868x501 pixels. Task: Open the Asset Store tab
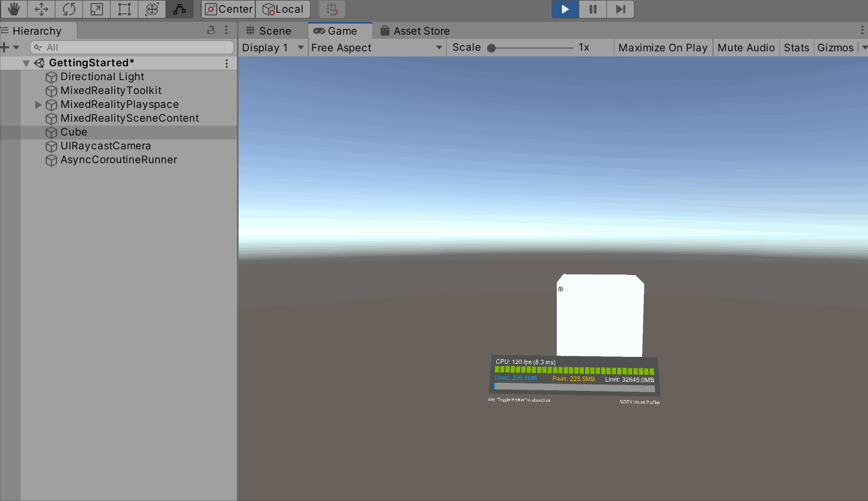coord(414,31)
